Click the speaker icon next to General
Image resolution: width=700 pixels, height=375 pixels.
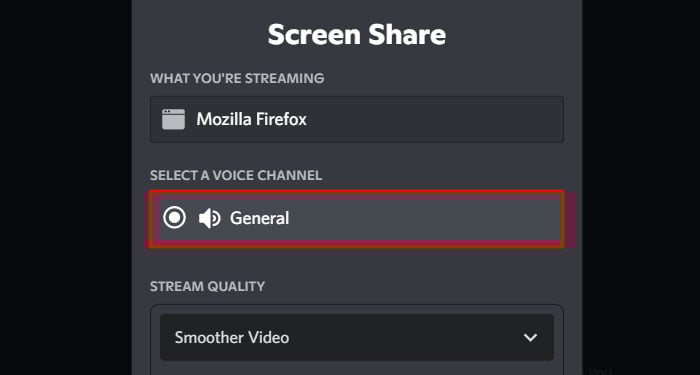209,218
